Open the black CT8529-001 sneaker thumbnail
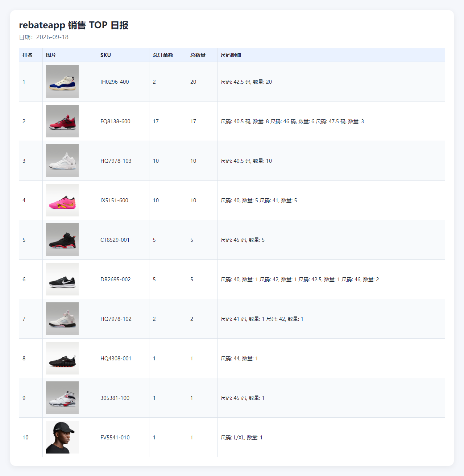The height and width of the screenshot is (476, 464). pyautogui.click(x=62, y=240)
